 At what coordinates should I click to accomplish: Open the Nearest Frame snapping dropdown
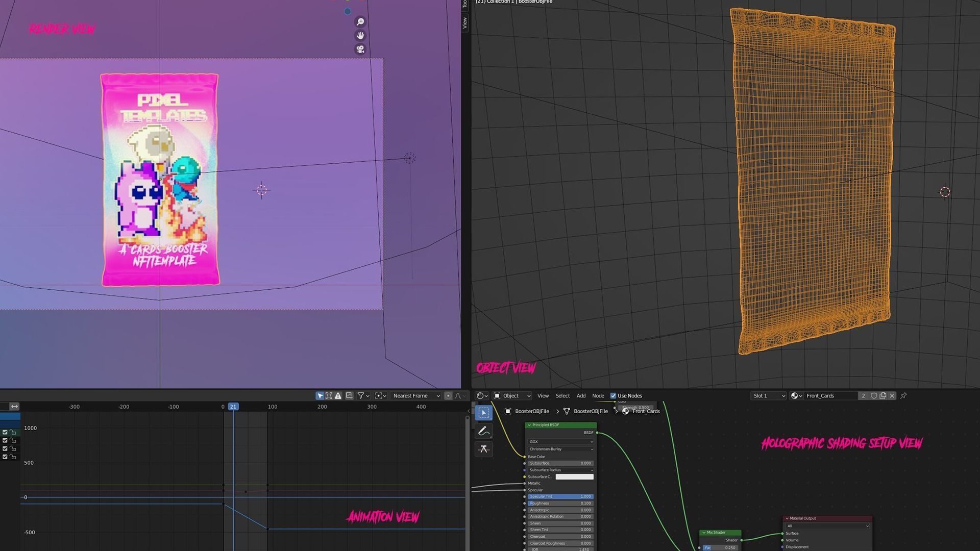(x=416, y=396)
